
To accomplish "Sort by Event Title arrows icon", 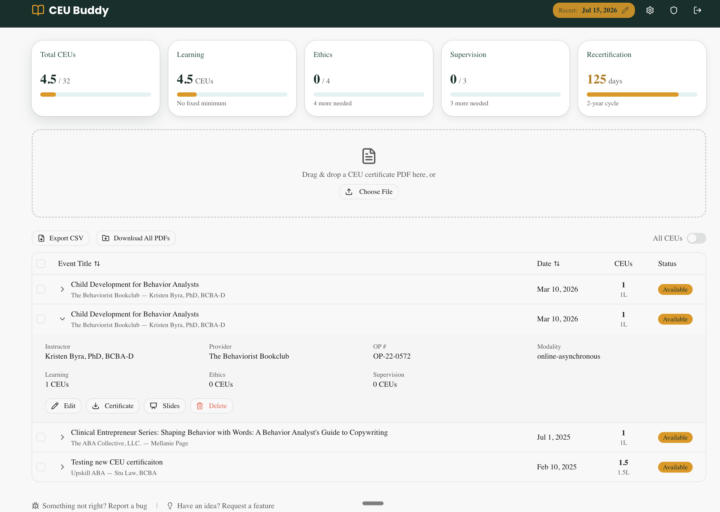I will click(97, 264).
